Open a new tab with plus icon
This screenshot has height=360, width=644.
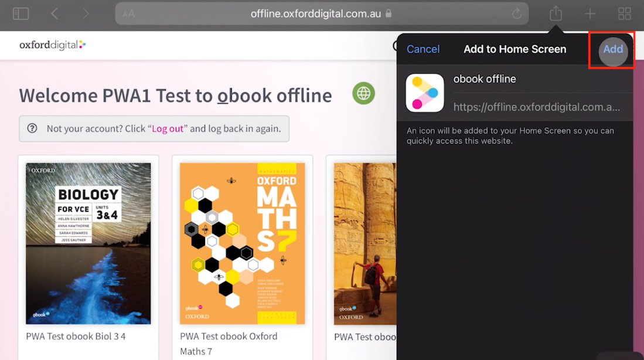pos(590,13)
